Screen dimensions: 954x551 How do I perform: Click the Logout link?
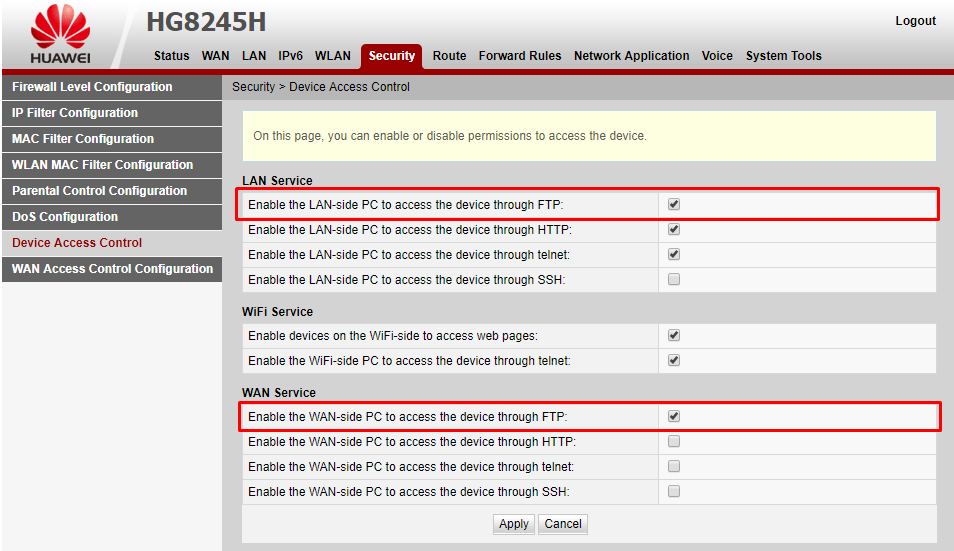pyautogui.click(x=915, y=21)
